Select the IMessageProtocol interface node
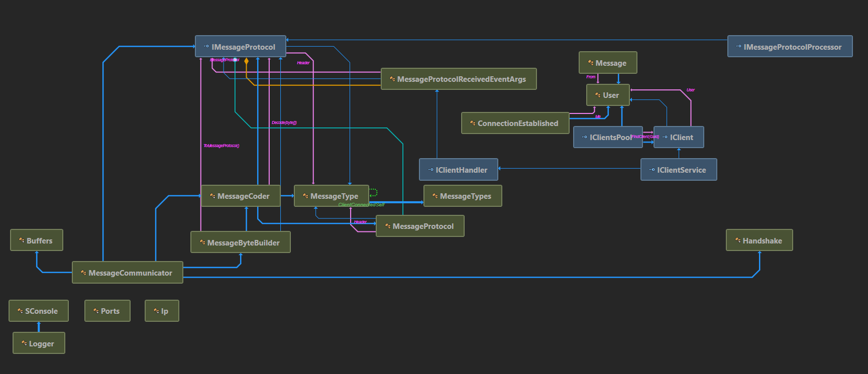Image resolution: width=868 pixels, height=374 pixels. click(241, 47)
